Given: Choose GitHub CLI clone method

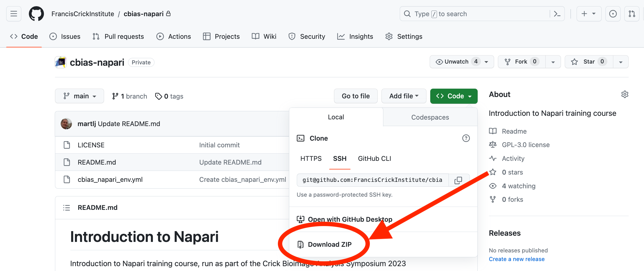Looking at the screenshot, I should pos(374,158).
